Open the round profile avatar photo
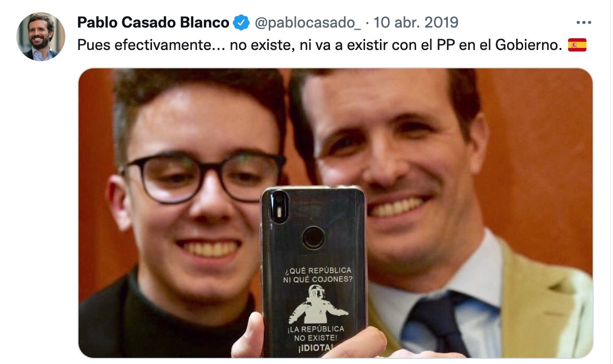 41,37
